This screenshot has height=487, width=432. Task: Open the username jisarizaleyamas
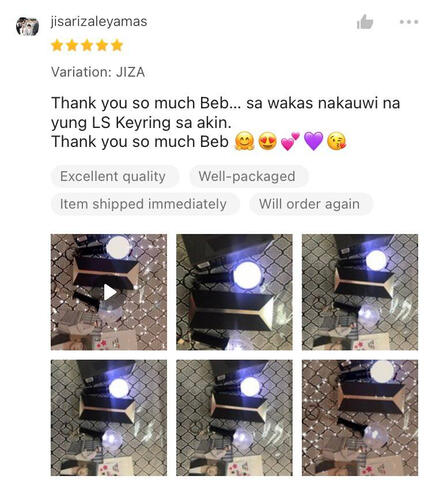(x=99, y=21)
